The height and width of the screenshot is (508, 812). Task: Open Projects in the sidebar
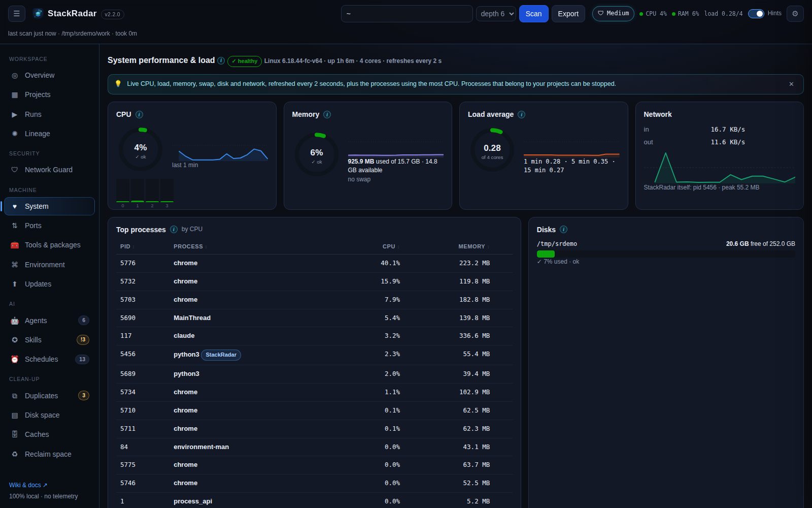(x=50, y=94)
